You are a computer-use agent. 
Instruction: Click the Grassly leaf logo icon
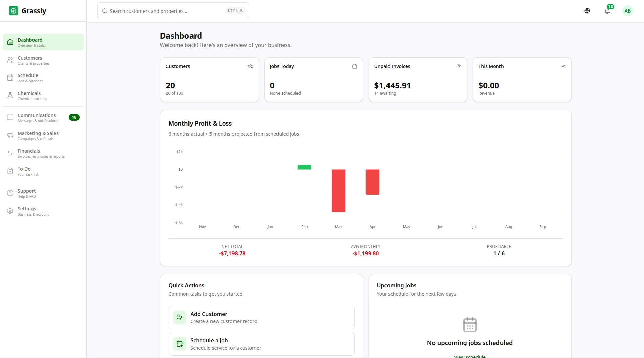[x=14, y=11]
